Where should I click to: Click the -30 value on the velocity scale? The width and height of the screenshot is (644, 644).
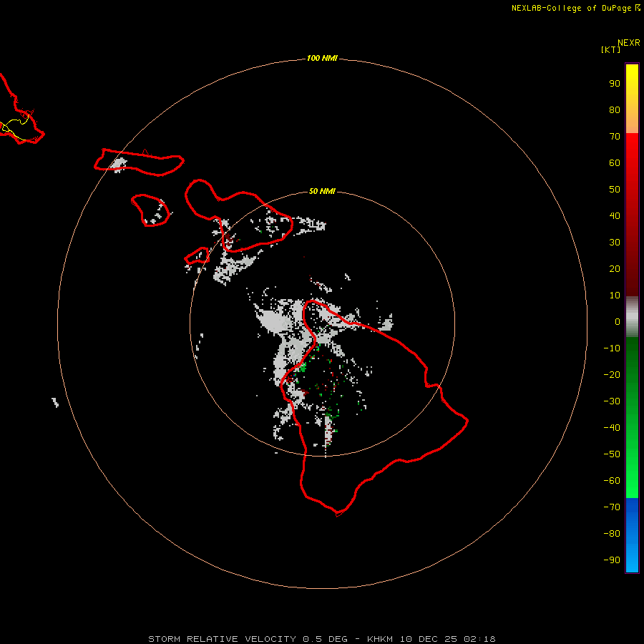[612, 401]
